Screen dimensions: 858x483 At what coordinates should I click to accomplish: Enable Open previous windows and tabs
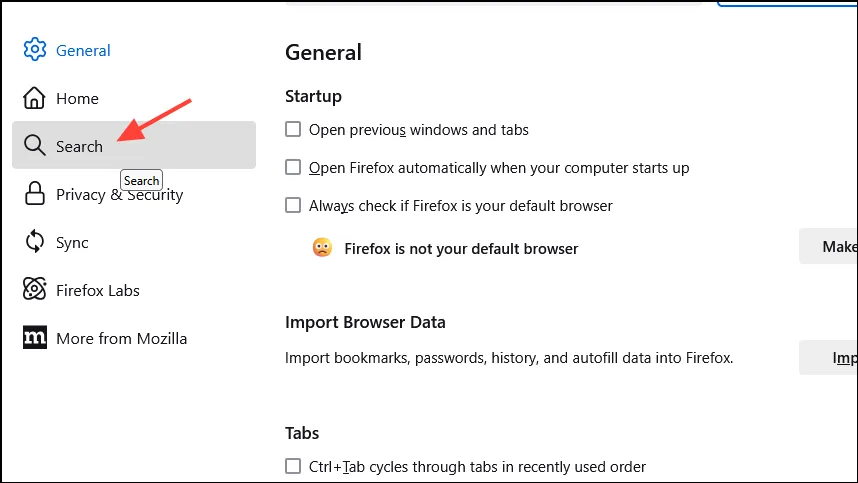(293, 130)
